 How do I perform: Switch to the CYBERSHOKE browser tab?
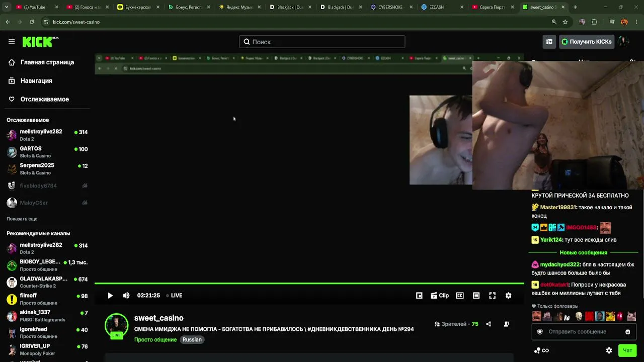pyautogui.click(x=391, y=7)
